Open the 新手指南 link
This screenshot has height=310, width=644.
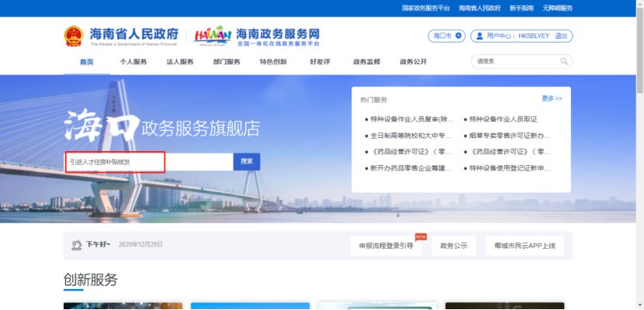(521, 9)
